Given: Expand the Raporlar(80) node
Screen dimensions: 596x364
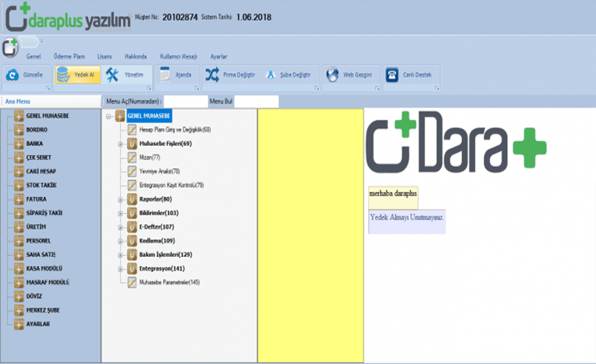Looking at the screenshot, I should tap(120, 200).
